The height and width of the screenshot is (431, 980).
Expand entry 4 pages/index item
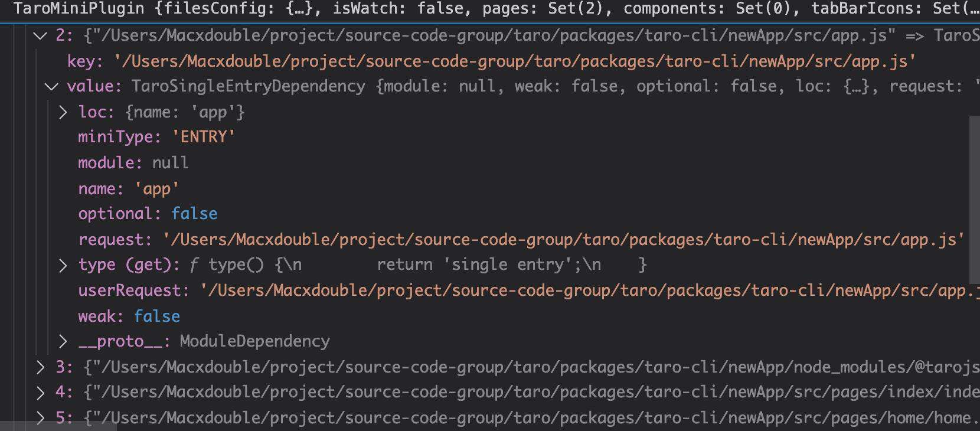click(40, 391)
